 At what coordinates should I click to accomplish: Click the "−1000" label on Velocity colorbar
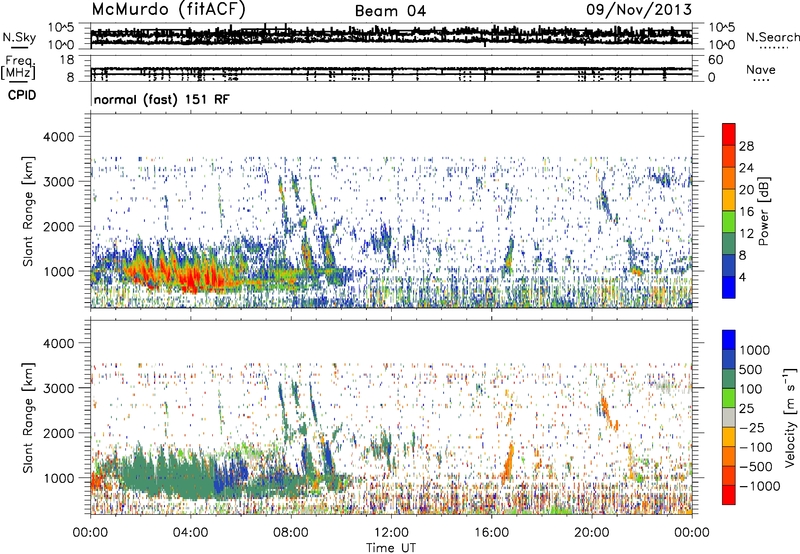pyautogui.click(x=760, y=486)
